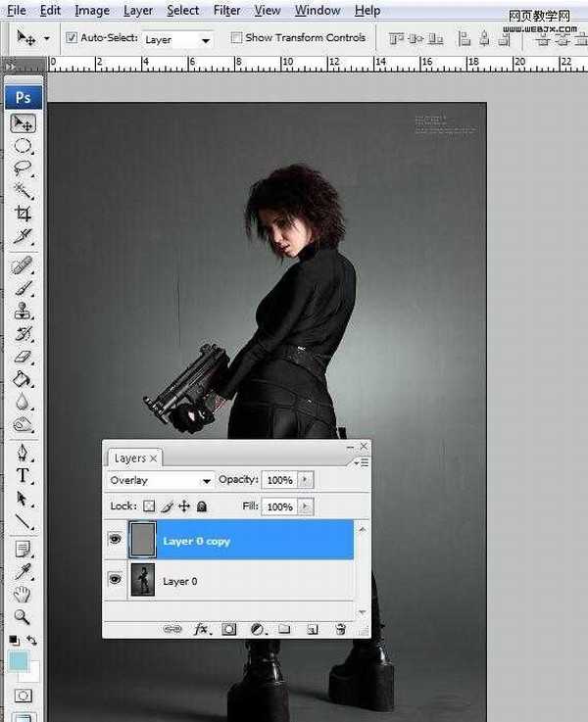Image resolution: width=588 pixels, height=722 pixels.
Task: Toggle visibility of Layer 0
Action: click(x=116, y=580)
